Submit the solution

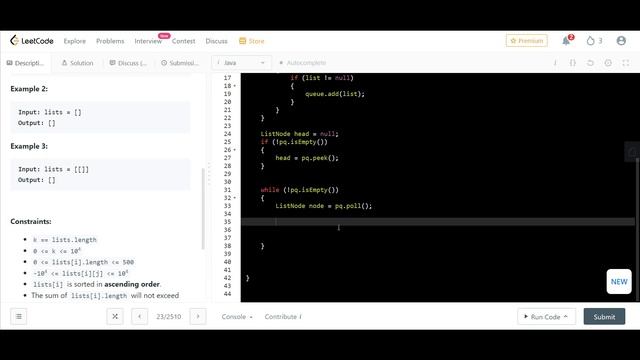point(604,316)
